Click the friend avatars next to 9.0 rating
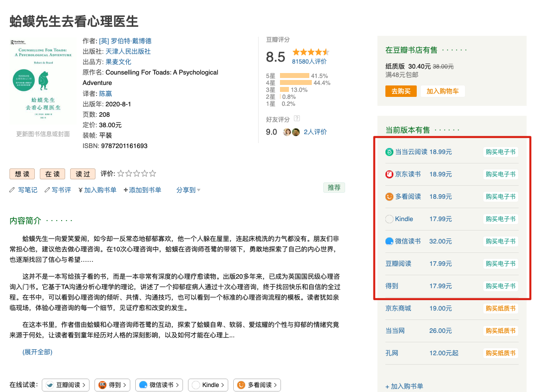 pyautogui.click(x=291, y=132)
